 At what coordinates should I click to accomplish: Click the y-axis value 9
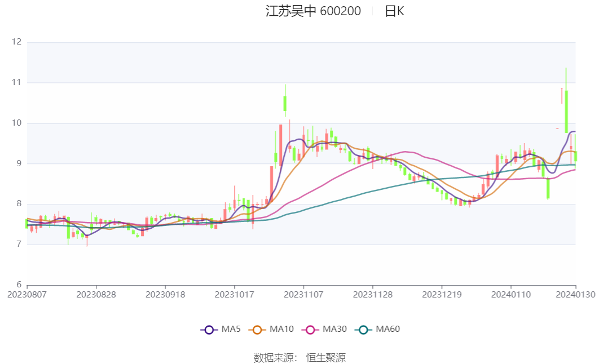[19, 163]
